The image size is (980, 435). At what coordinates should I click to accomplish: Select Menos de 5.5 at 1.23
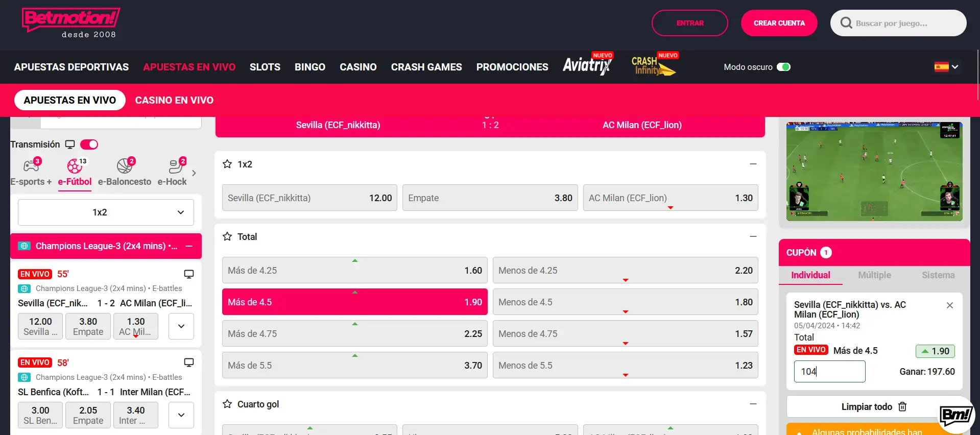coord(626,366)
